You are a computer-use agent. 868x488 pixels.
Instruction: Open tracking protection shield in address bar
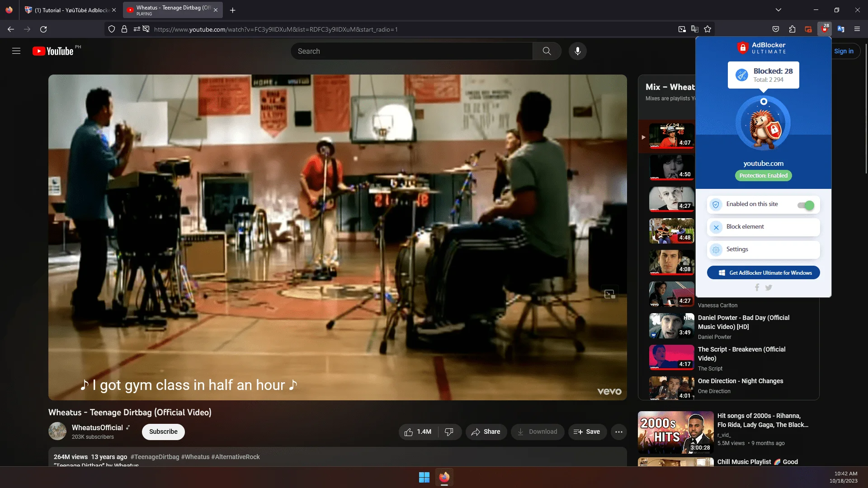[x=111, y=29]
